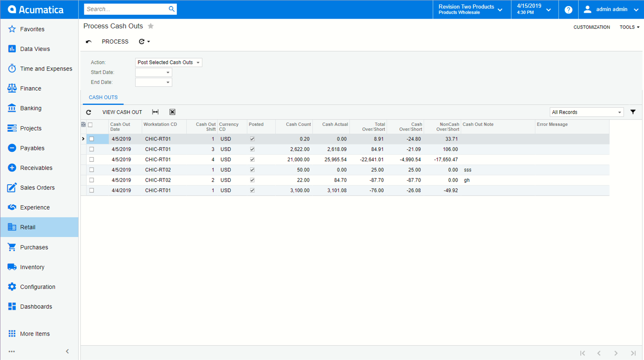Image resolution: width=644 pixels, height=360 pixels.
Task: Open End Date picker dropdown
Action: click(168, 82)
